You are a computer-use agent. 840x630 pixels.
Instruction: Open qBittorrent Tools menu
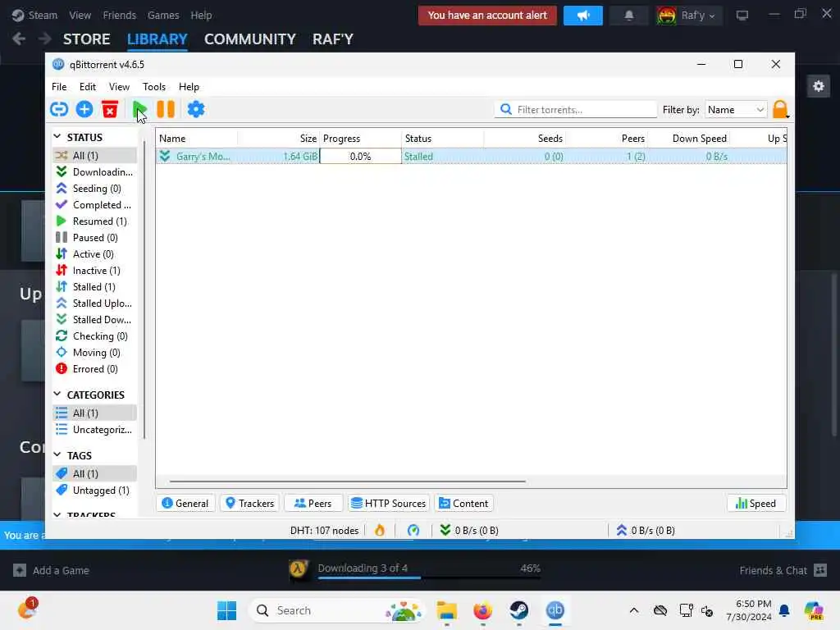[153, 87]
